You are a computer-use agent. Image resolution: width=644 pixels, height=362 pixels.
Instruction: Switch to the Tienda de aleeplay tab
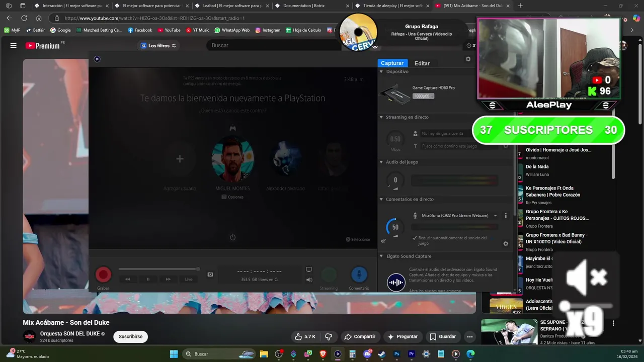pos(392,6)
